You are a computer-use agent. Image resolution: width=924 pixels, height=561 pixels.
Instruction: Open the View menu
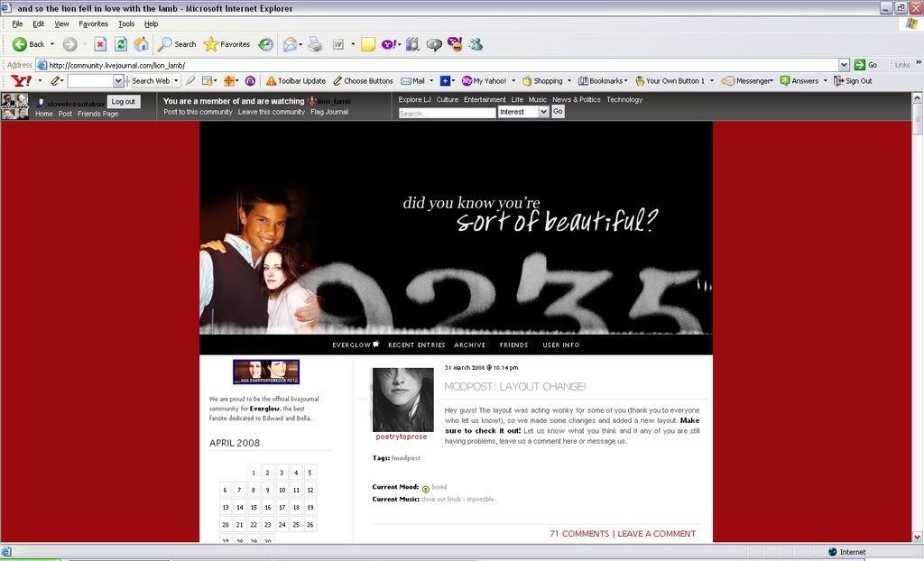point(62,24)
